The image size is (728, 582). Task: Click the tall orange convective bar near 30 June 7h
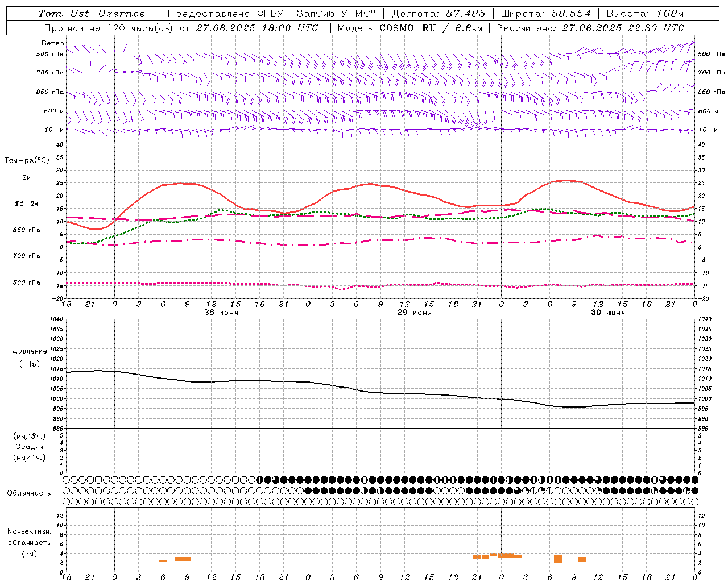pos(558,559)
